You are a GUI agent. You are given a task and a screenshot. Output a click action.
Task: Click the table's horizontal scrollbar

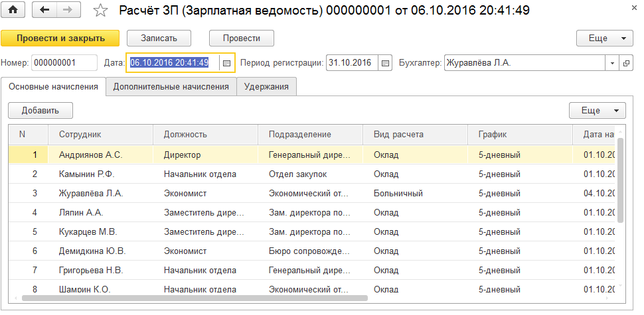pos(195,298)
